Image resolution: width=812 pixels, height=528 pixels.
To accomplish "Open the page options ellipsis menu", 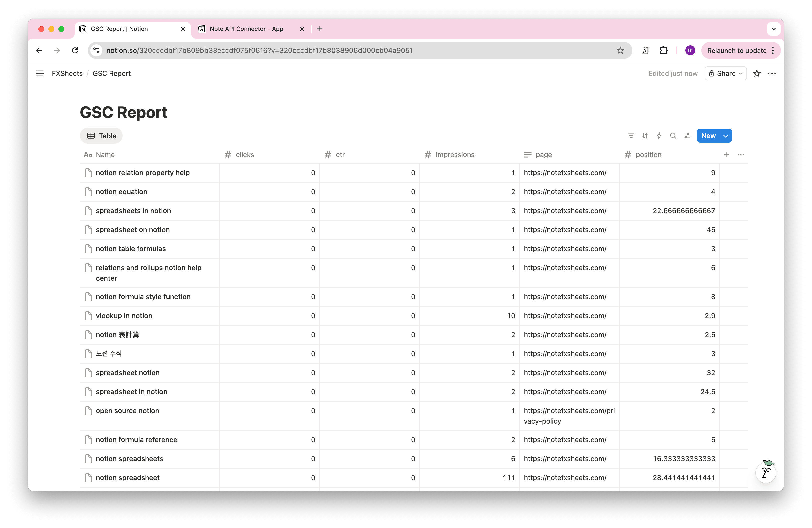I will pyautogui.click(x=772, y=73).
